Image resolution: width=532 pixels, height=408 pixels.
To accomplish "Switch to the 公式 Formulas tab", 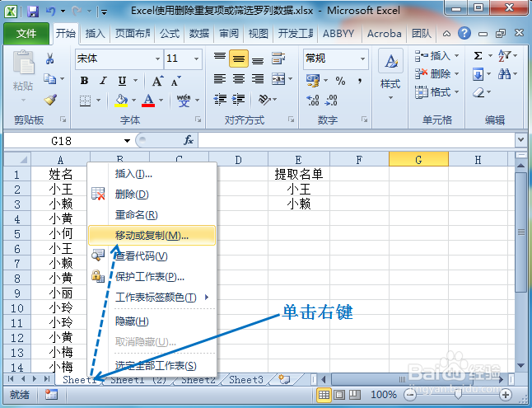I will click(x=170, y=34).
